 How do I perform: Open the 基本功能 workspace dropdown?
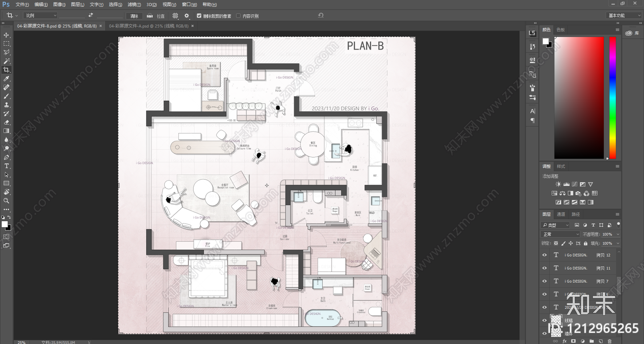tap(623, 15)
